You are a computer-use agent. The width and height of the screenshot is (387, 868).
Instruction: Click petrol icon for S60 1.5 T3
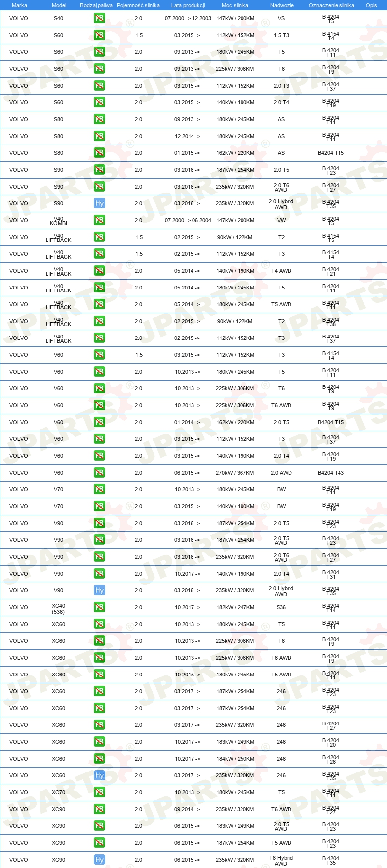pos(99,35)
